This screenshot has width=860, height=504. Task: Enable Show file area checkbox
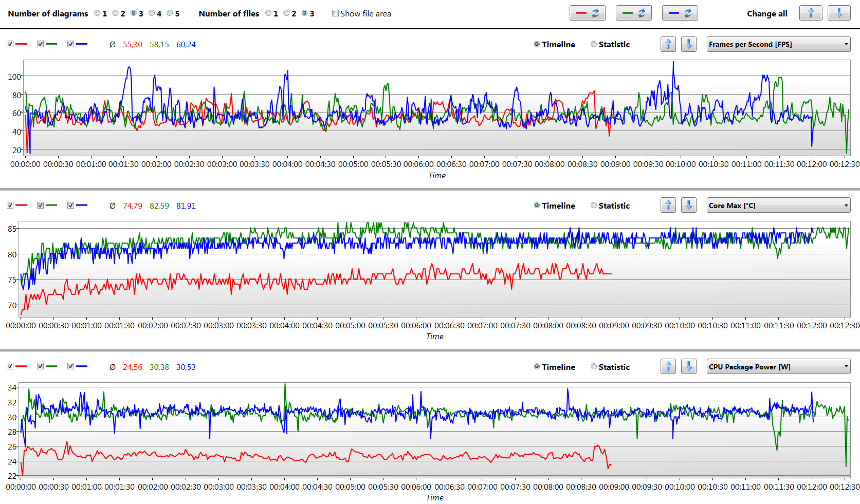coord(335,13)
